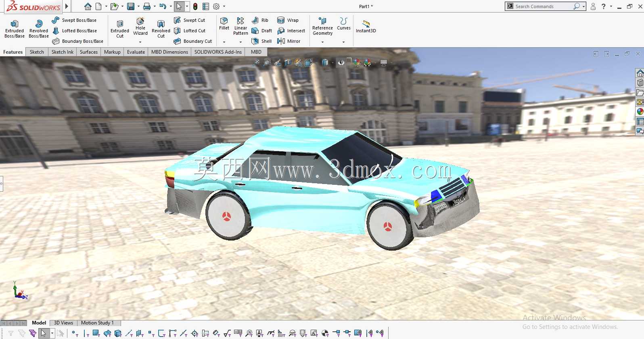Open the Options gear dropdown arrow

[x=224, y=6]
